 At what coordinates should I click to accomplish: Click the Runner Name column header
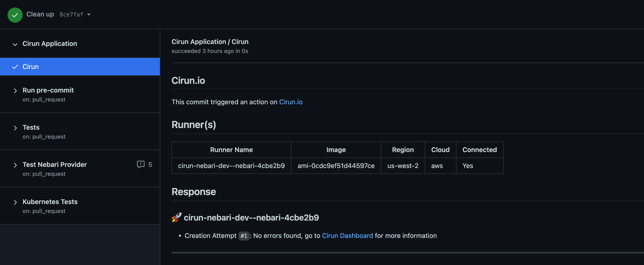[x=232, y=150]
